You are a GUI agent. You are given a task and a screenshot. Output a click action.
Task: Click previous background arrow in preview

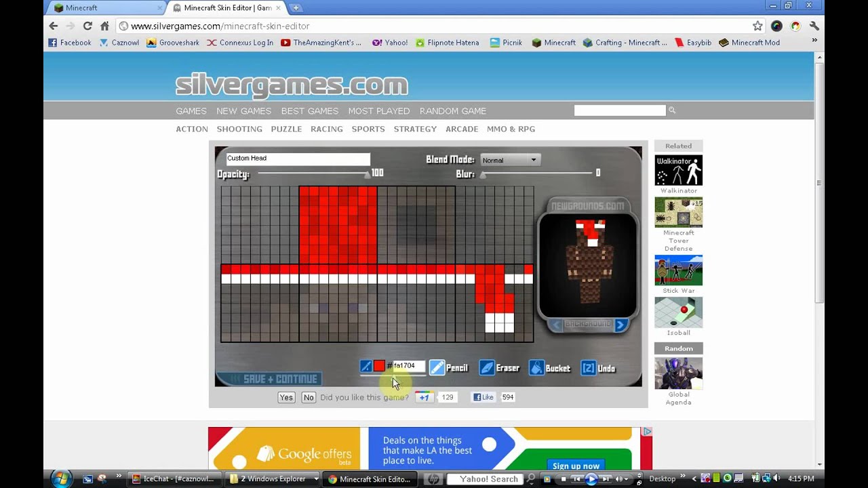(x=556, y=325)
